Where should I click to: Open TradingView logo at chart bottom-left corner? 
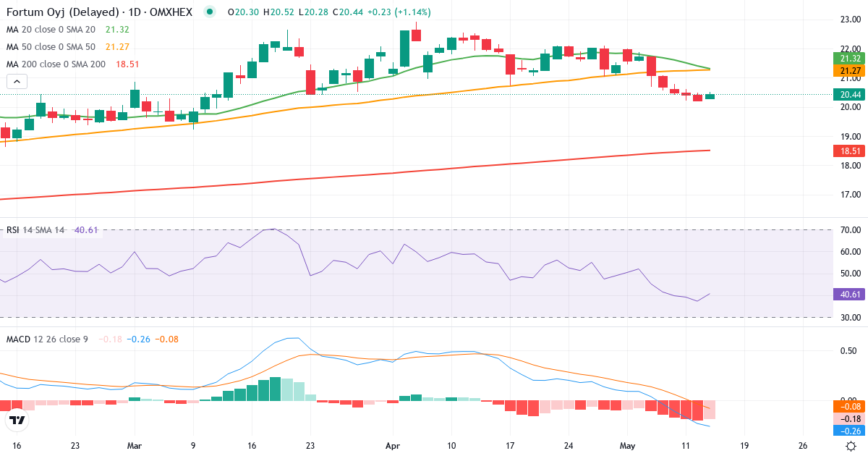pos(17,419)
